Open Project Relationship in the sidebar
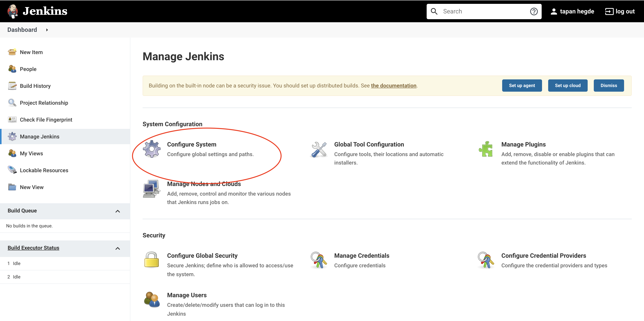 pyautogui.click(x=44, y=103)
